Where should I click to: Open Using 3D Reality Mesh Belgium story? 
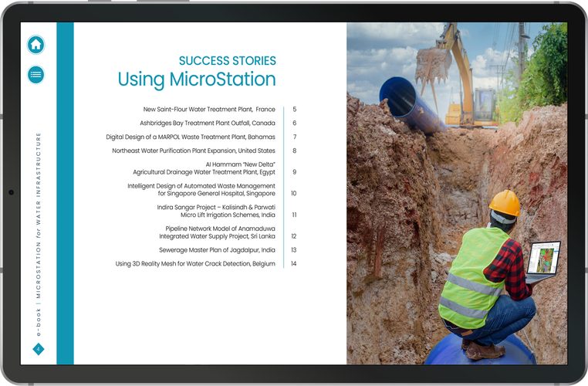[195, 264]
